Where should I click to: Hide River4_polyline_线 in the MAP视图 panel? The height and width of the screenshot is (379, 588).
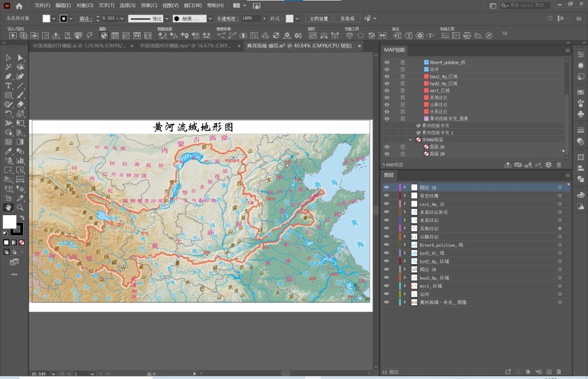click(386, 62)
